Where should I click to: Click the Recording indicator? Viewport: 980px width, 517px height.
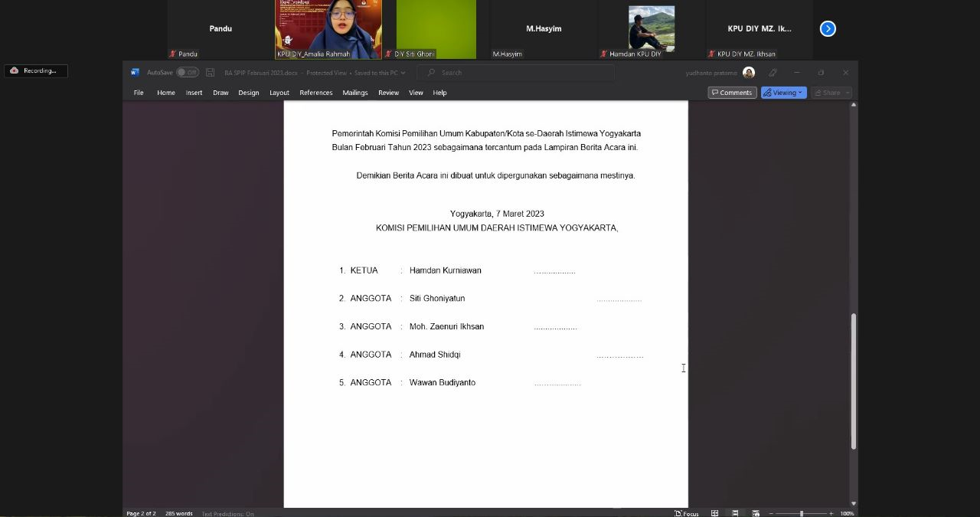[35, 70]
